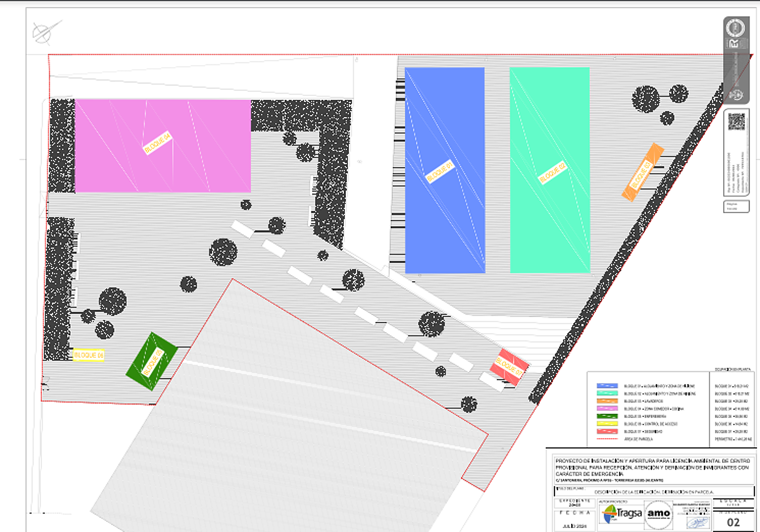The image size is (760, 532).
Task: Click the QR code on the registration stamp
Action: tap(736, 122)
